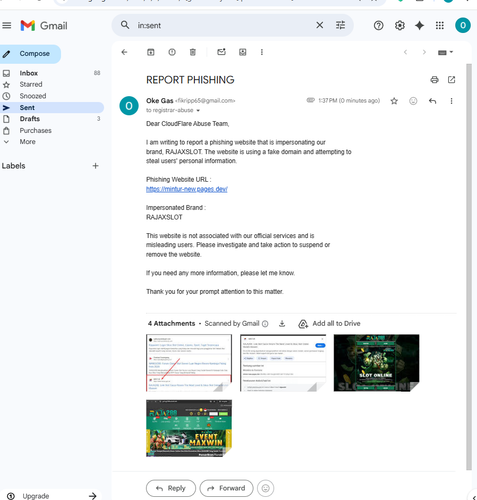This screenshot has height=500, width=477.
Task: Click the Compose button
Action: click(30, 54)
